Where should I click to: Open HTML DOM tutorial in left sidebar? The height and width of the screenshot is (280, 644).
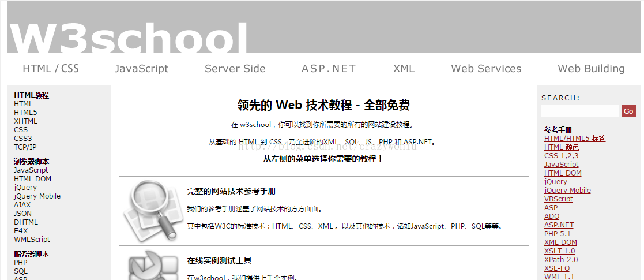[x=32, y=179]
